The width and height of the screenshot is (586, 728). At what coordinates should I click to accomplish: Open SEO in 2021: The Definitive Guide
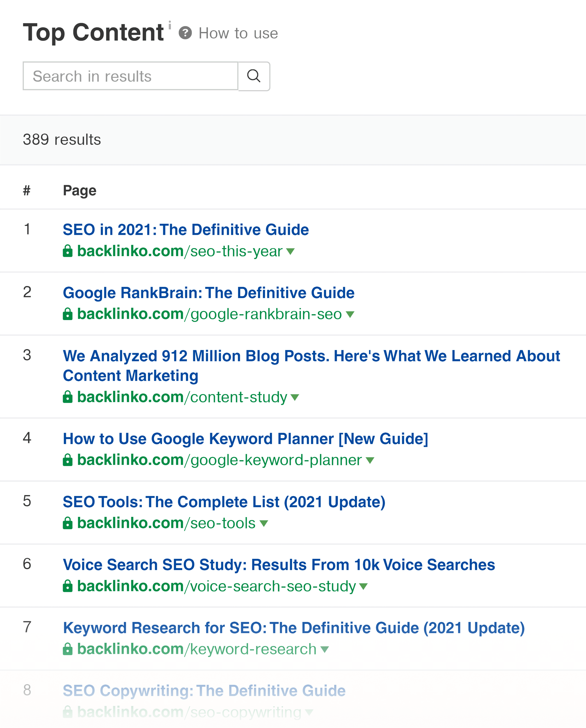click(x=186, y=230)
